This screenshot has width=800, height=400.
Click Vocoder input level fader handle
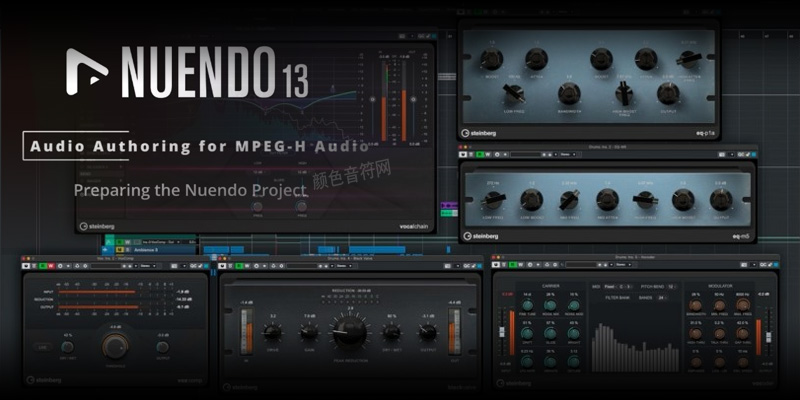[501, 332]
